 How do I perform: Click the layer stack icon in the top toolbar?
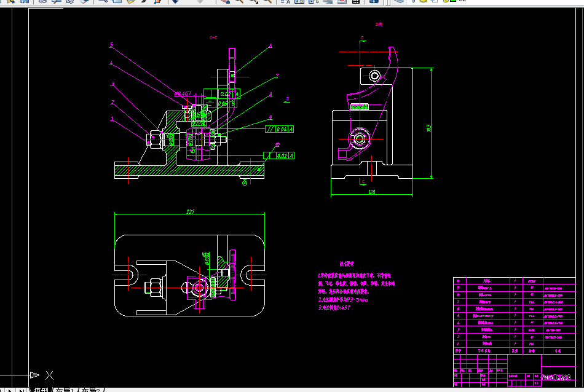399,1
